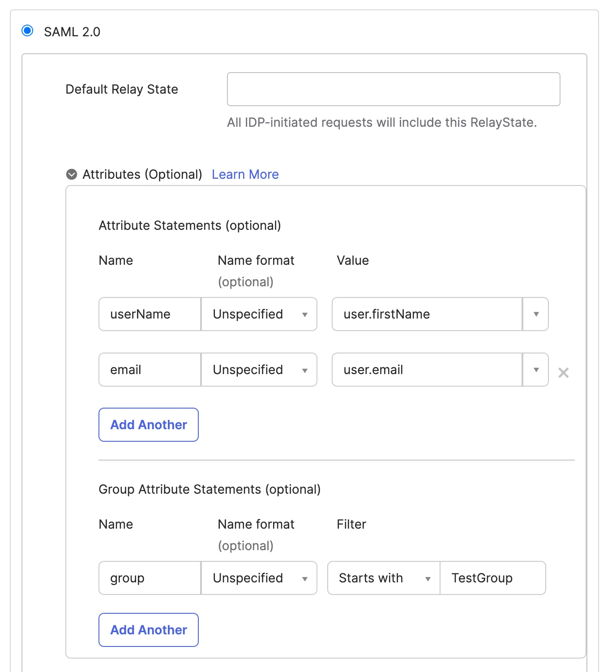Edit the group attribute name field
The image size is (616, 672).
[149, 578]
